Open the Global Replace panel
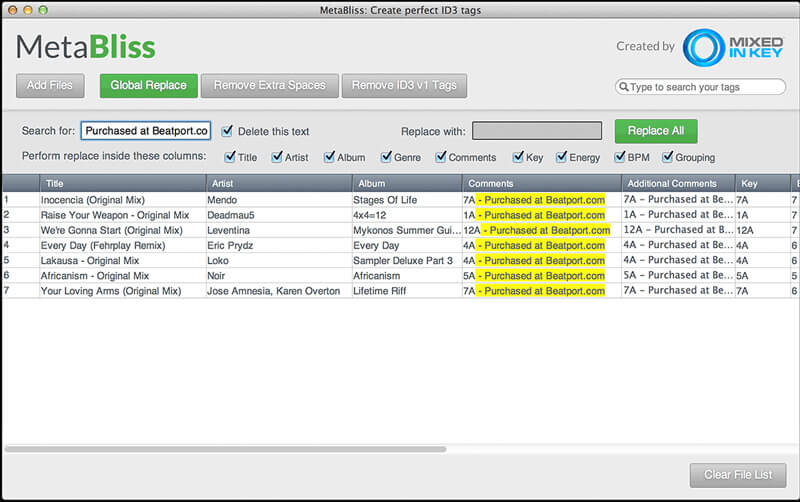The image size is (800, 502). [148, 85]
